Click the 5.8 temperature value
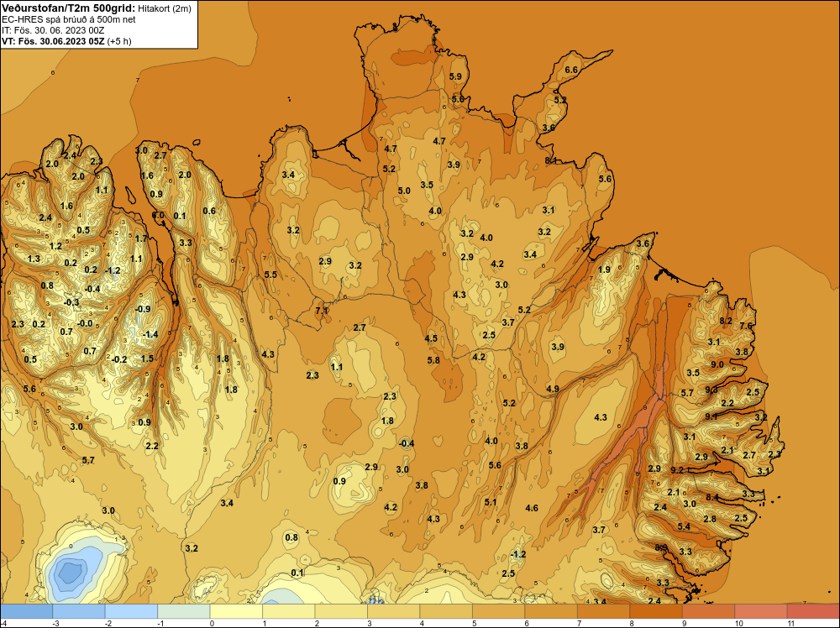This screenshot has height=628, width=840. (433, 360)
